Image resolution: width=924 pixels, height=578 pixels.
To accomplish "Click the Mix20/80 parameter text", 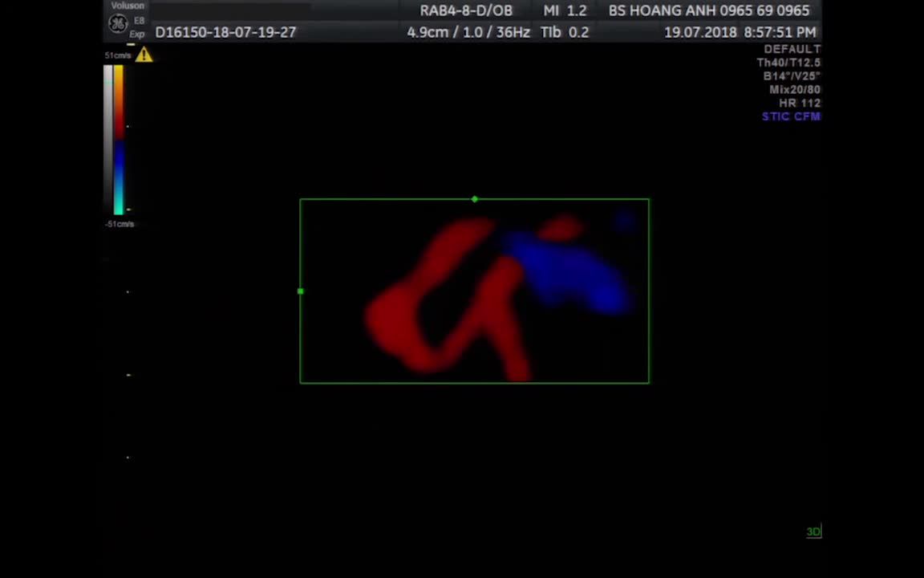I will (794, 89).
